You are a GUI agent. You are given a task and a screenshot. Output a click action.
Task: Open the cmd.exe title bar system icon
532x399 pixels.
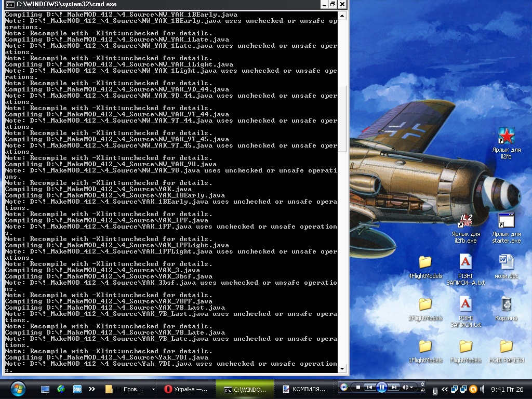click(10, 4)
